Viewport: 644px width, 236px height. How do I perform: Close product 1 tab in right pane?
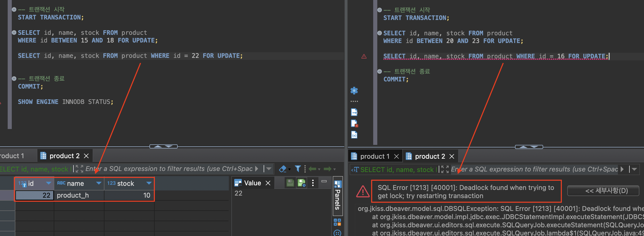(396, 156)
